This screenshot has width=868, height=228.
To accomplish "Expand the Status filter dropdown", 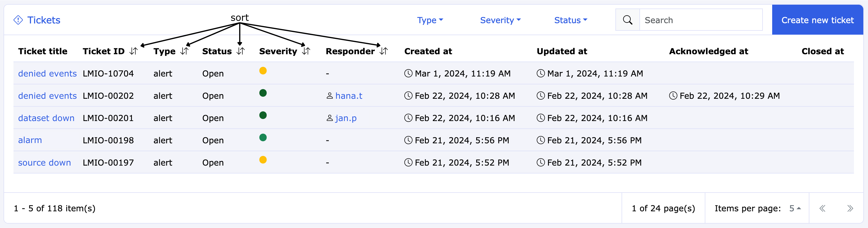I will click(x=571, y=20).
